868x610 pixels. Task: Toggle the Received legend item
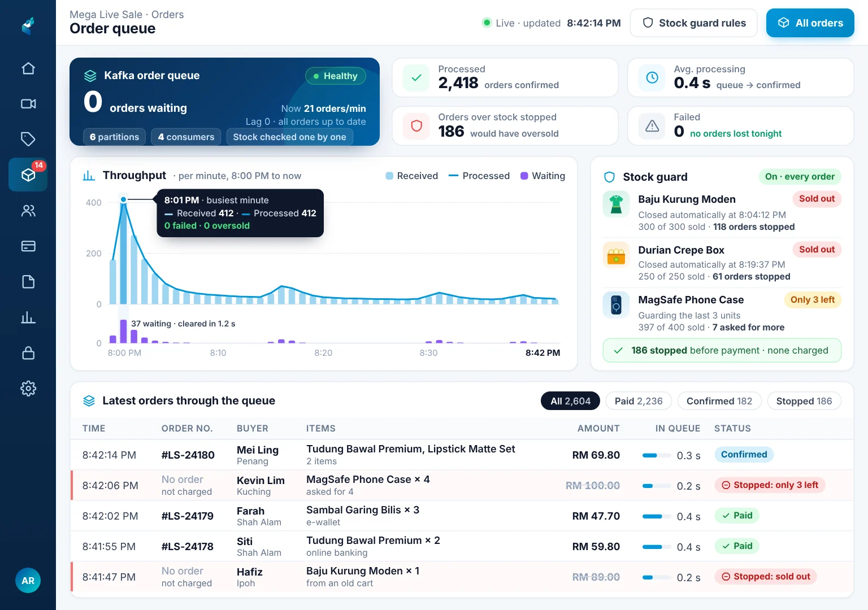pos(411,176)
